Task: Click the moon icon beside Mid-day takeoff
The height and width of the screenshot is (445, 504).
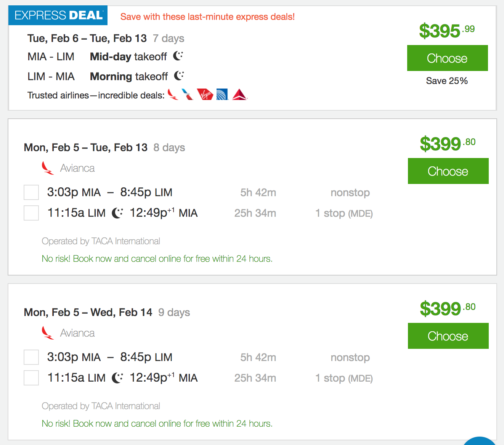Action: [178, 56]
